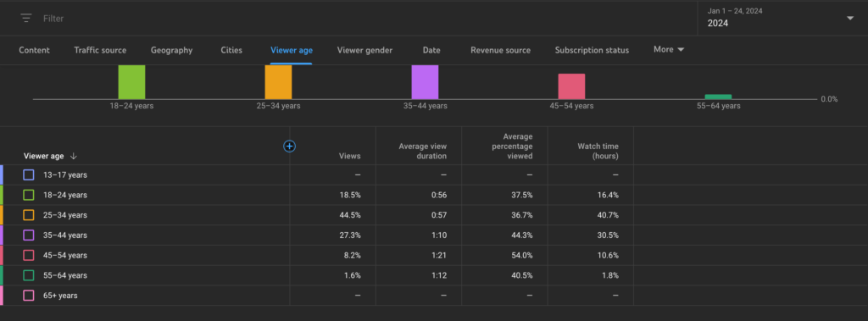
Task: Go to the Subscription status tab
Action: pos(592,50)
